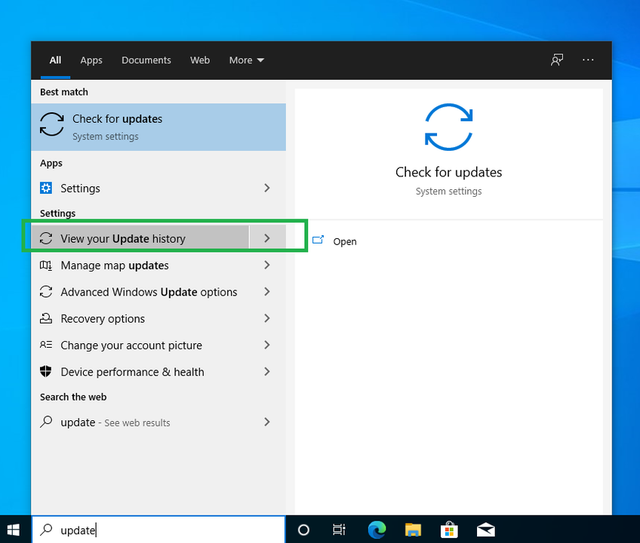Expand the Settings app result chevron

267,188
